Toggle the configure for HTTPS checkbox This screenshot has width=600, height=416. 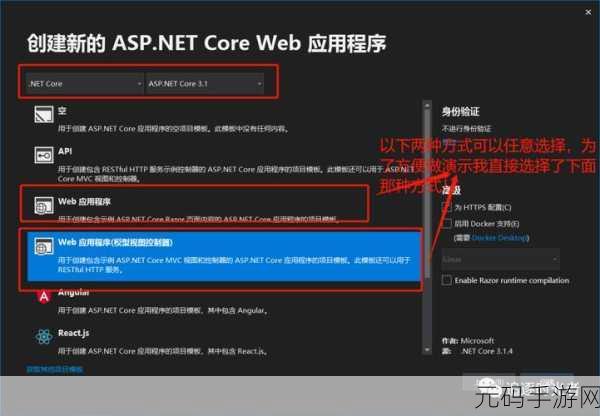447,207
